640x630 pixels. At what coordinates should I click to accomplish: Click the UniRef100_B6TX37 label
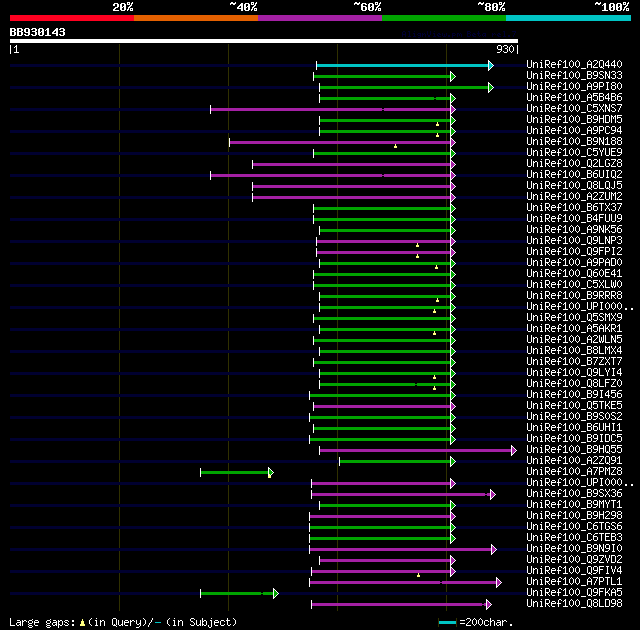pyautogui.click(x=574, y=208)
